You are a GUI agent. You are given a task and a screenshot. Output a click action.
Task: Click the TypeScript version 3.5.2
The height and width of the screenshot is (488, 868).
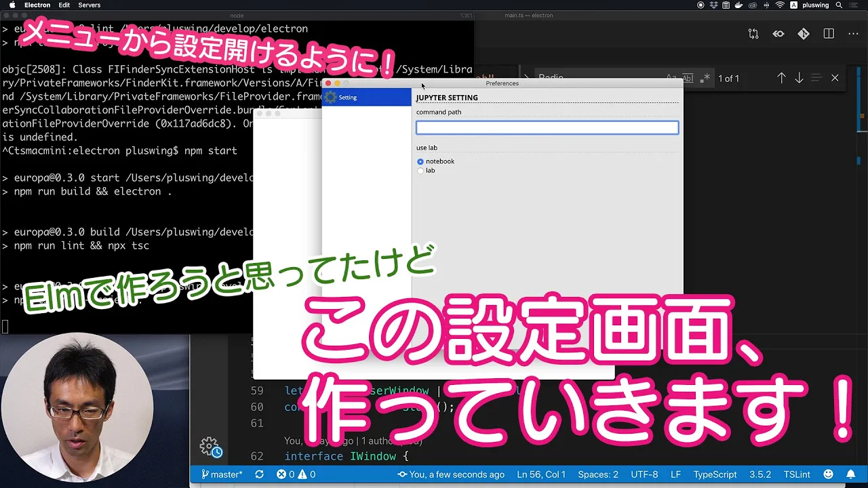pos(760,474)
